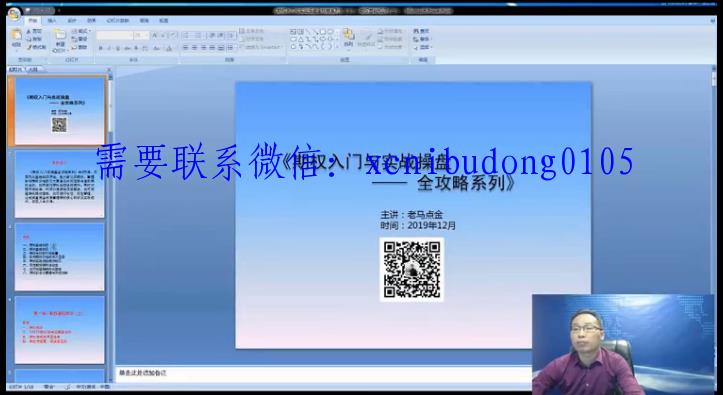Apply numbered list formatting
The image size is (723, 395).
pos(198,35)
